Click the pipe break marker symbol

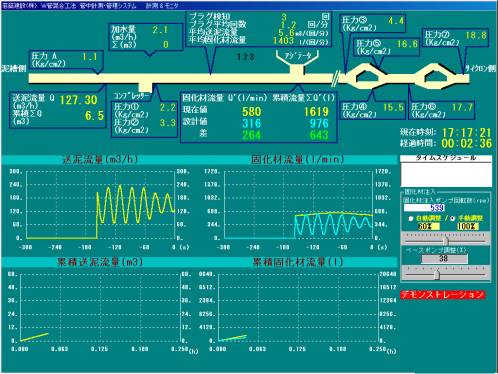point(335,78)
